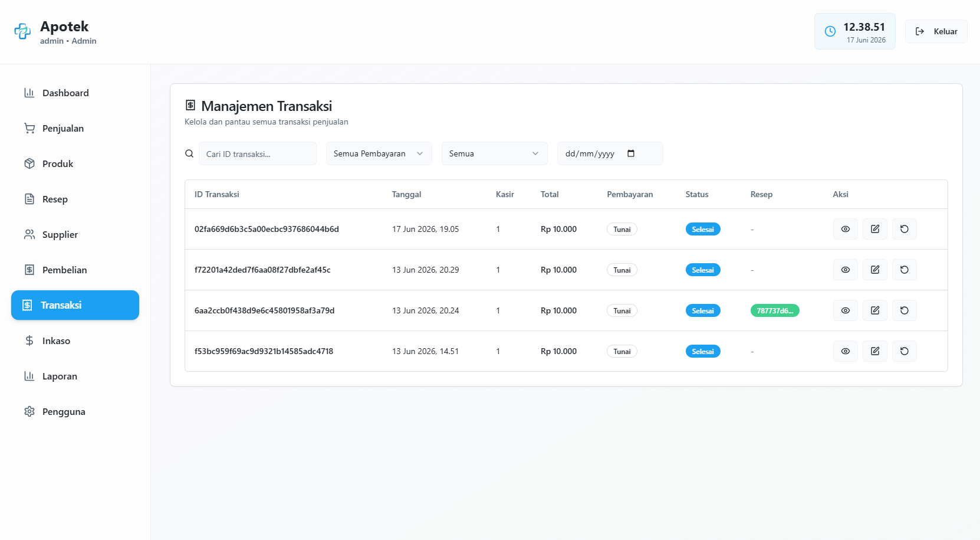Click transaction ID 6aa2ccb0f438d9e6c45801958af3a79d
Screen dimensions: 980x540
click(264, 310)
